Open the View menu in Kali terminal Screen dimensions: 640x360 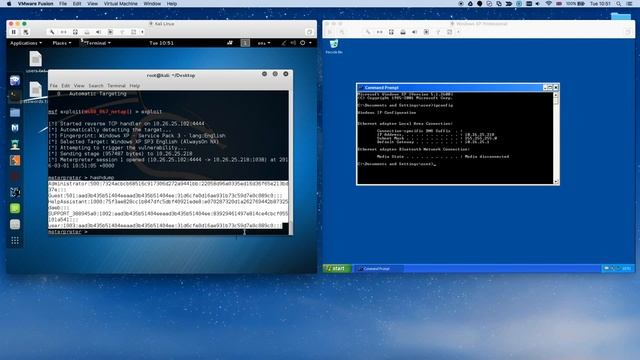tap(79, 86)
